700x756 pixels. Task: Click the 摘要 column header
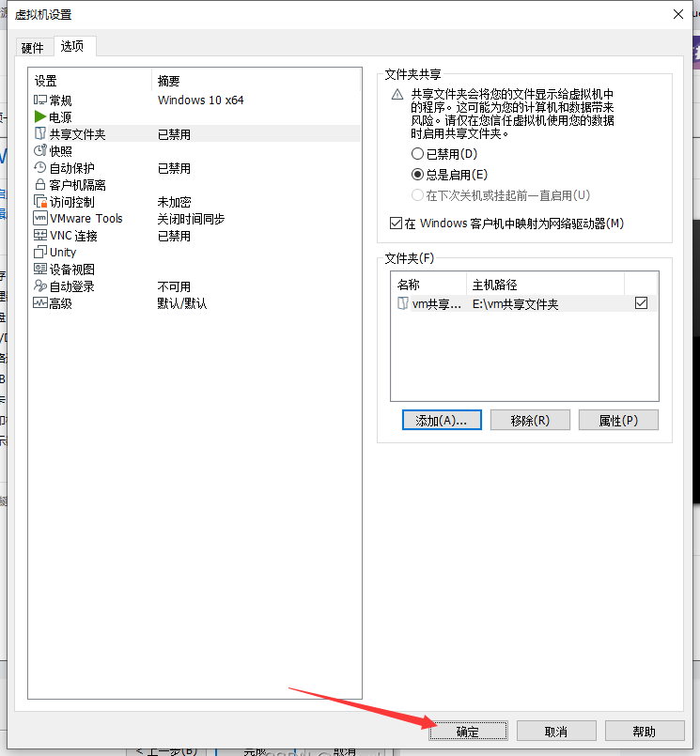pyautogui.click(x=257, y=81)
